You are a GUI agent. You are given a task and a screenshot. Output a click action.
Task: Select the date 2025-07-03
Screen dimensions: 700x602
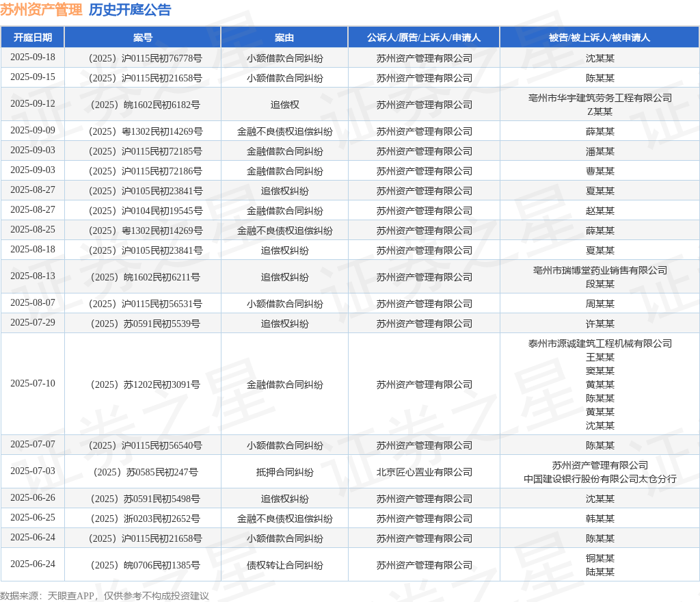point(33,471)
